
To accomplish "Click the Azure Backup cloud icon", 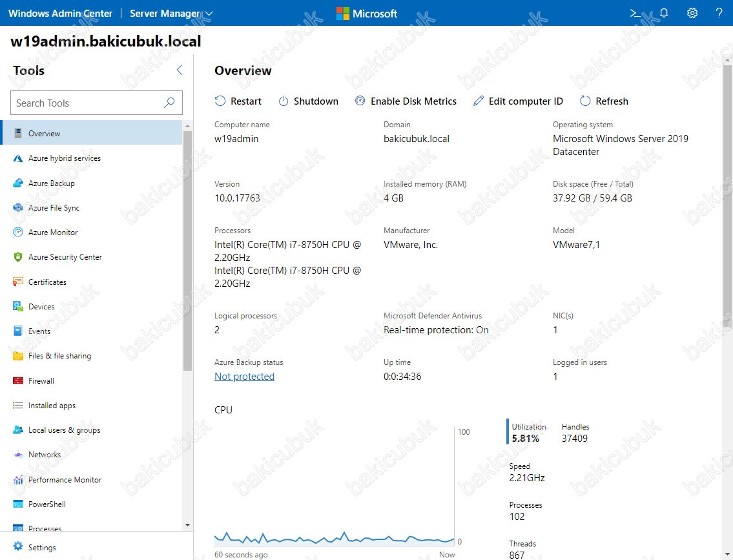I will tap(18, 183).
